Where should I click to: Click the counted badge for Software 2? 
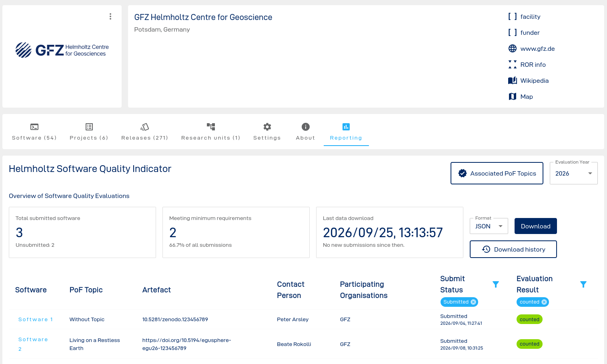529,344
